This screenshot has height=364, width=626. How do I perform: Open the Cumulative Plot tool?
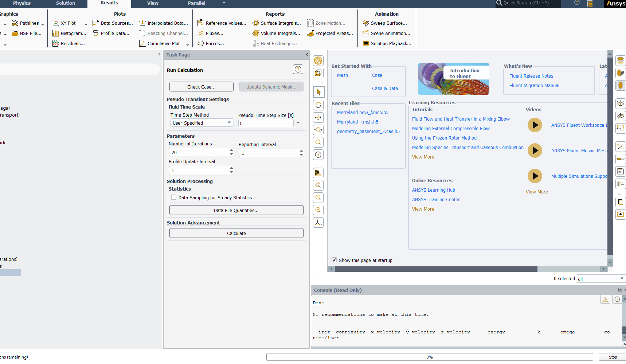tap(160, 43)
